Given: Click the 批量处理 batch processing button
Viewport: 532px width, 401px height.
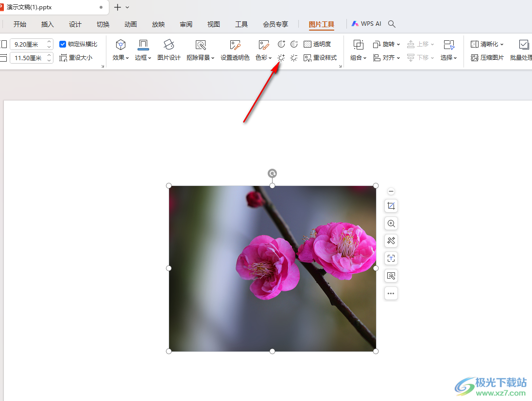Looking at the screenshot, I should pyautogui.click(x=521, y=50).
